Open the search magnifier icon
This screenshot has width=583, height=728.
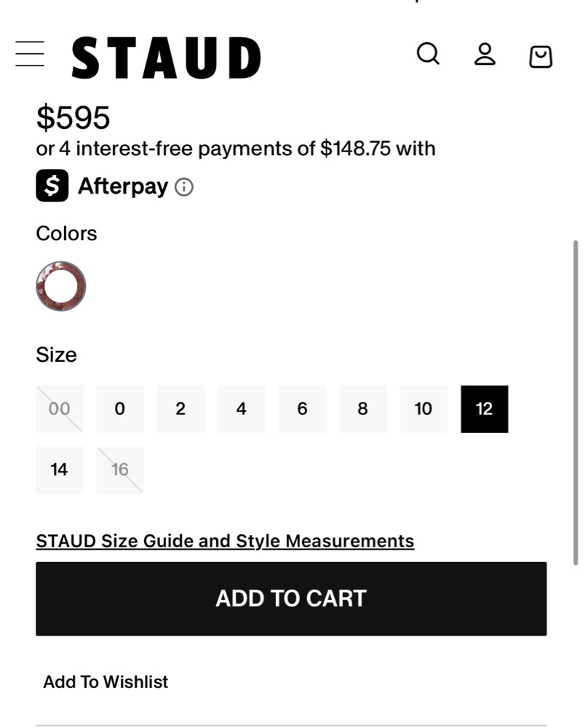point(428,54)
